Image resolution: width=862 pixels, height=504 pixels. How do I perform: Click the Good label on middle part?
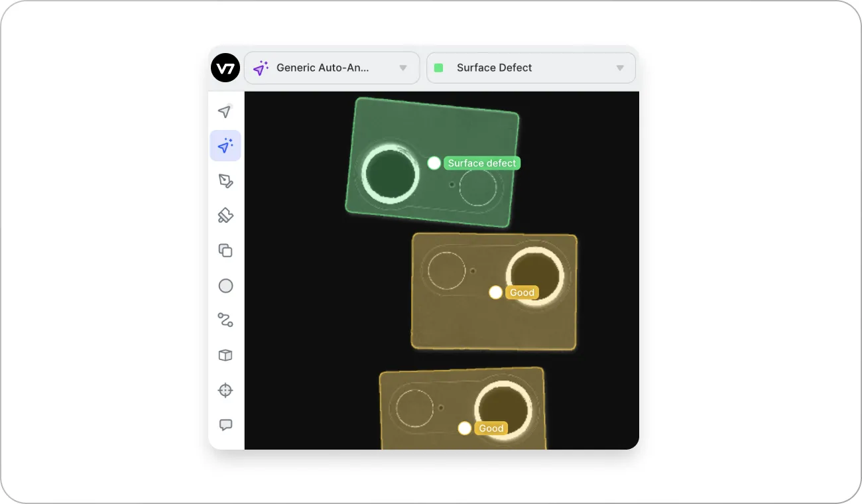pos(522,292)
